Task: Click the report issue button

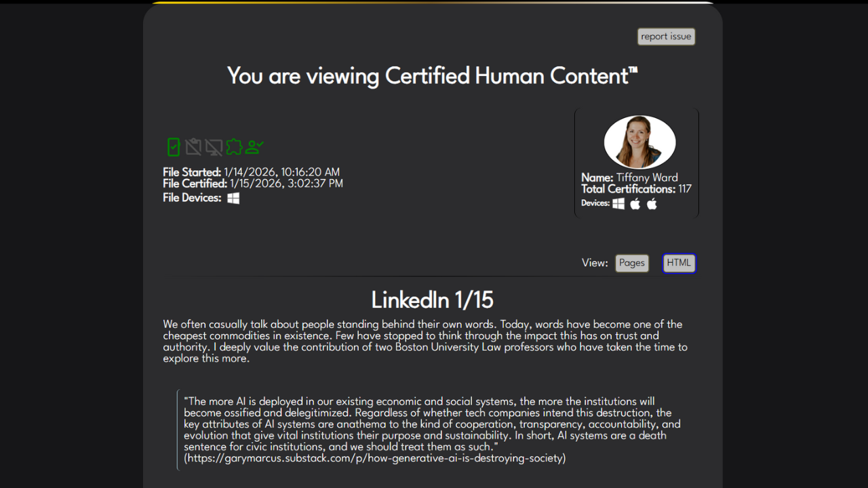Action: pos(666,37)
